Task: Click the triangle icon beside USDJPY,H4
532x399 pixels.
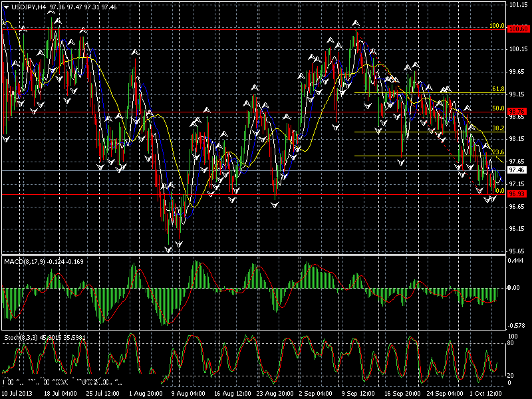Action: 6,7
